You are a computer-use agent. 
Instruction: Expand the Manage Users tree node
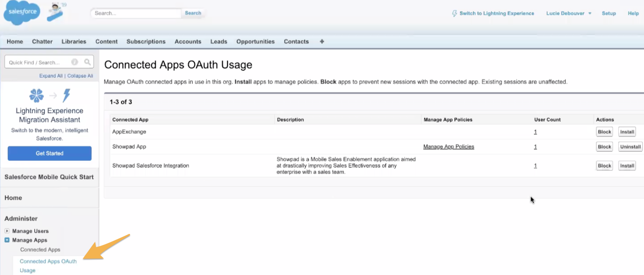7,231
